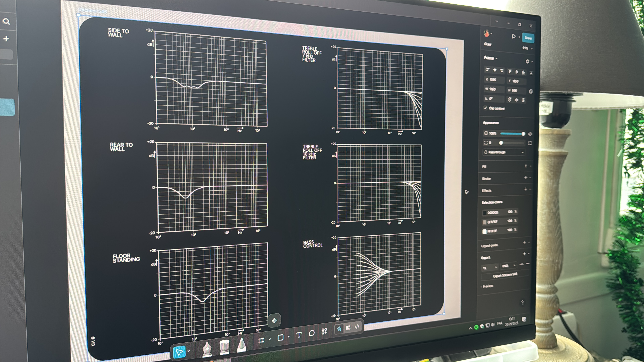
Task: Toggle layer visibility eye icon
Action: [x=530, y=134]
